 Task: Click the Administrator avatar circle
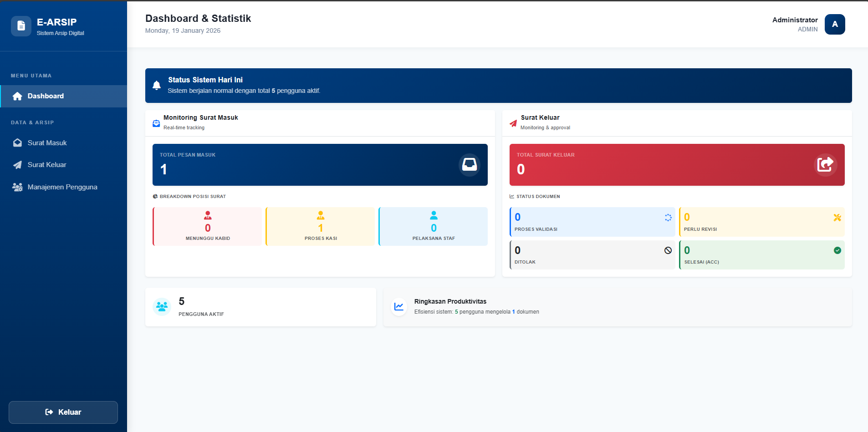pos(835,24)
